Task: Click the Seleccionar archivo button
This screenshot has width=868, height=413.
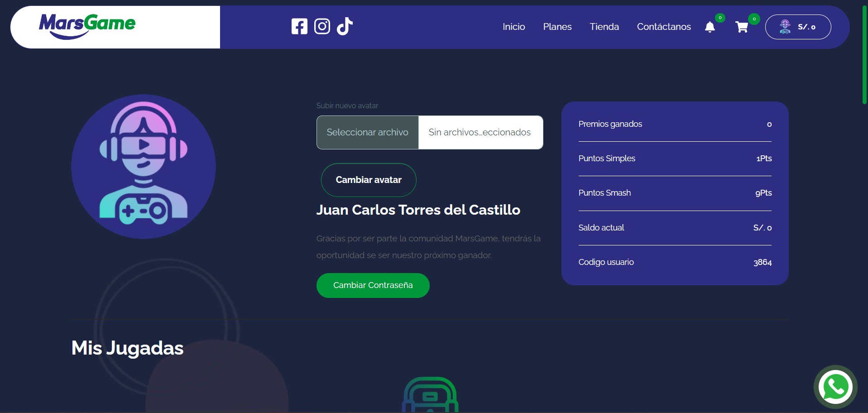Action: 368,132
